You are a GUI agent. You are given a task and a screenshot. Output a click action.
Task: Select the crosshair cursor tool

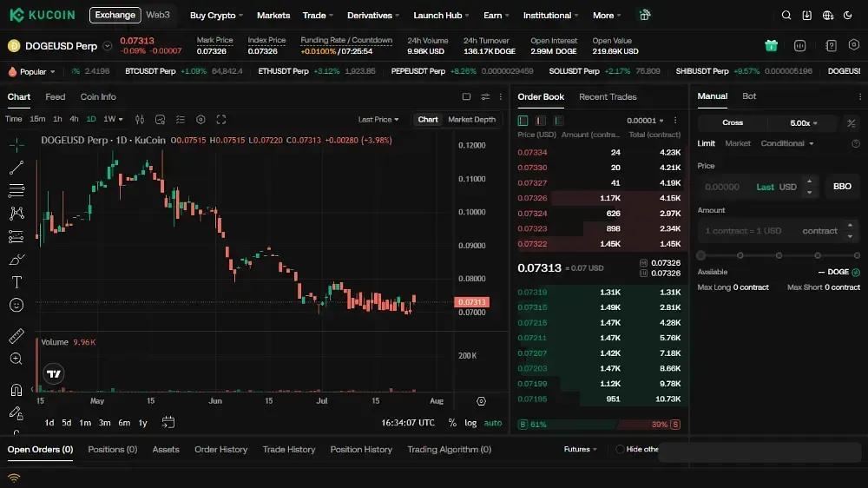click(x=16, y=145)
